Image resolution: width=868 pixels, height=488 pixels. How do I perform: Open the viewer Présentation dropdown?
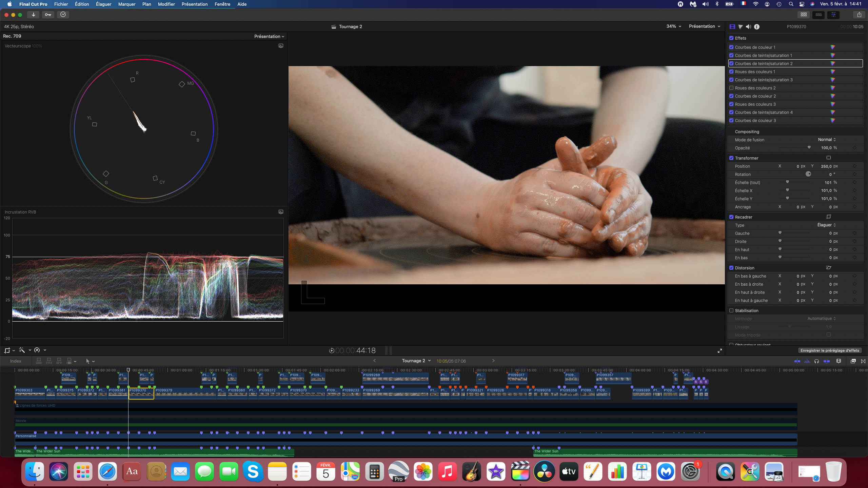click(x=705, y=26)
